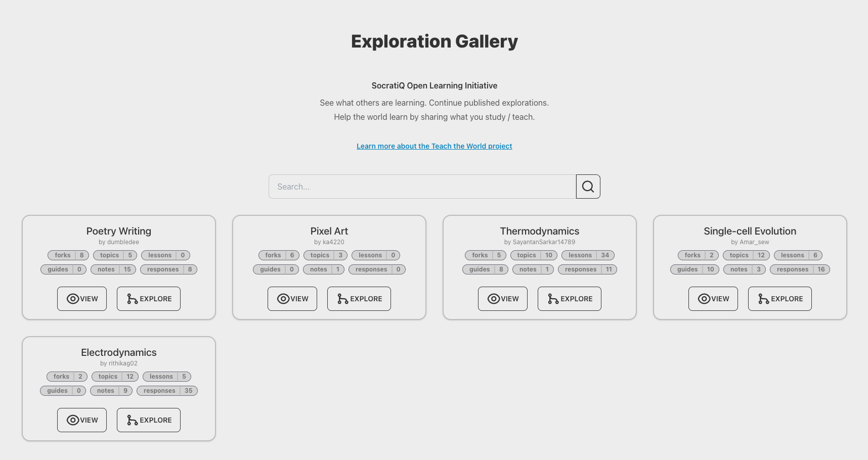Click the eye icon on Thermodynamics card
This screenshot has width=868, height=460.
point(494,299)
